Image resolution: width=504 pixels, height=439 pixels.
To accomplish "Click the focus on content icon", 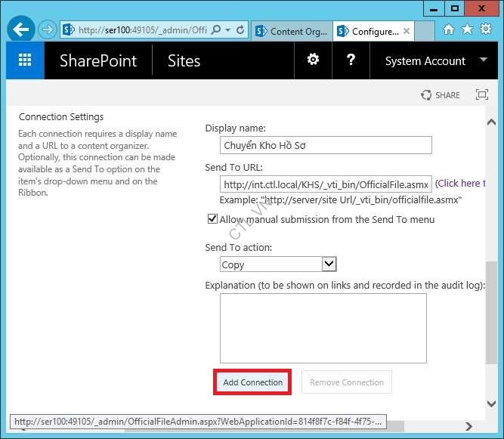I will [481, 95].
